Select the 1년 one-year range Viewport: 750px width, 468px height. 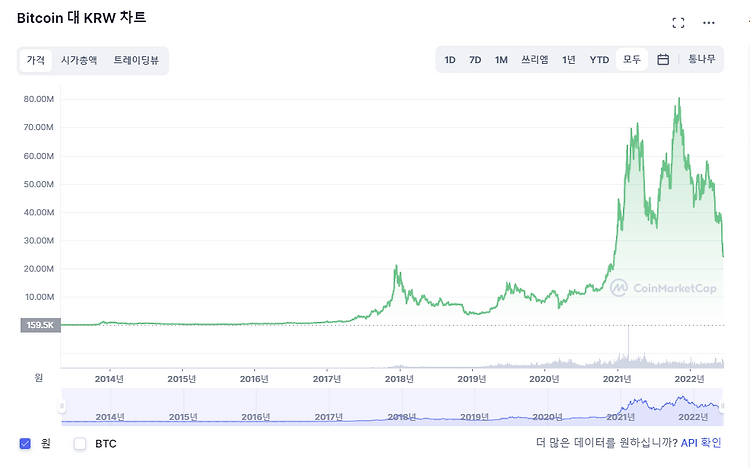pos(569,60)
